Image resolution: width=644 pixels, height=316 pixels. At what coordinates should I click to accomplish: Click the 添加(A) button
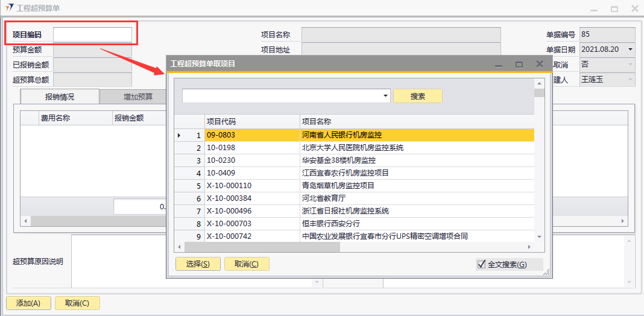coord(28,303)
